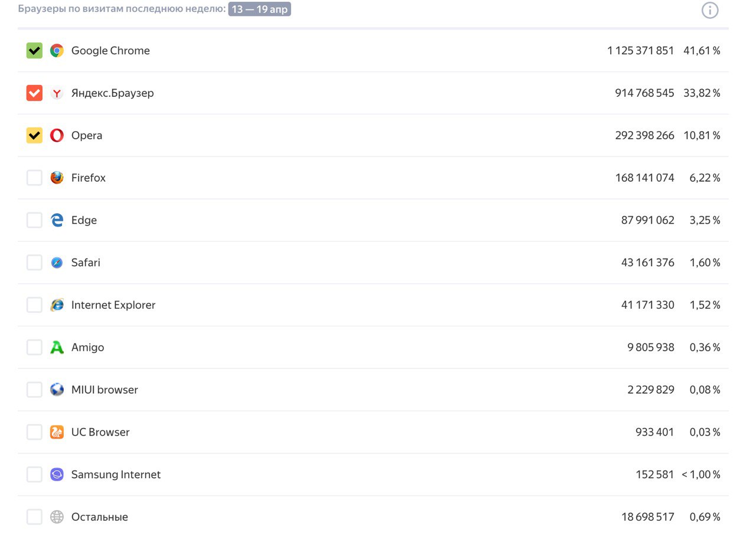Uncheck the Google Chrome checkbox
The width and height of the screenshot is (756, 536).
pyautogui.click(x=34, y=51)
